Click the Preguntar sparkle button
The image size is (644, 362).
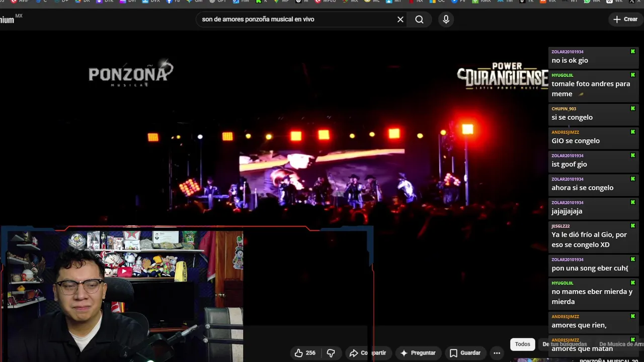[x=418, y=353]
